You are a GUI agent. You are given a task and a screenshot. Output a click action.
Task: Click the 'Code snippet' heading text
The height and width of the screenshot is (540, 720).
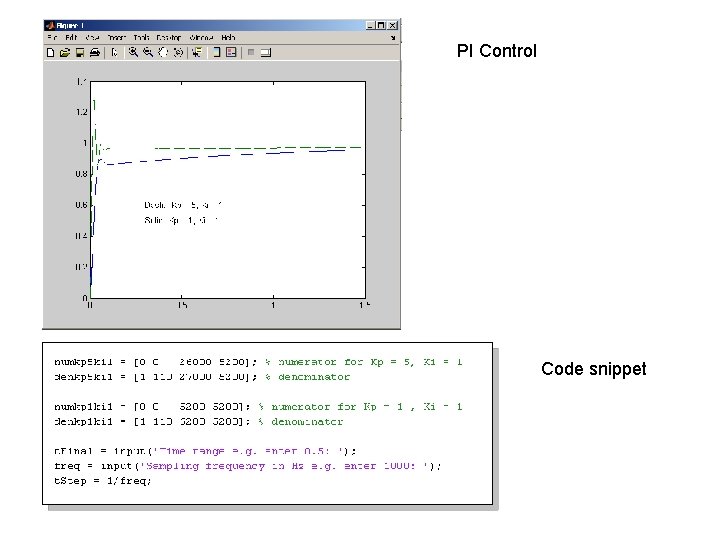593,369
